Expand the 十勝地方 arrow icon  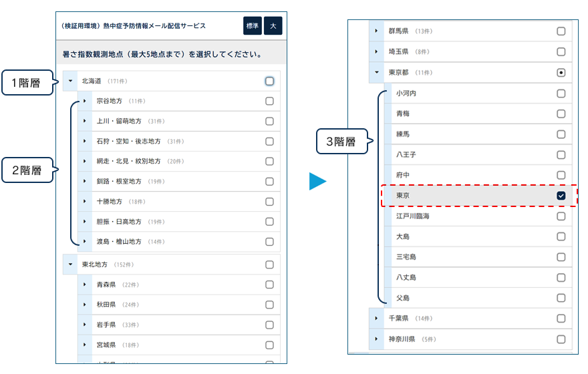pos(85,202)
